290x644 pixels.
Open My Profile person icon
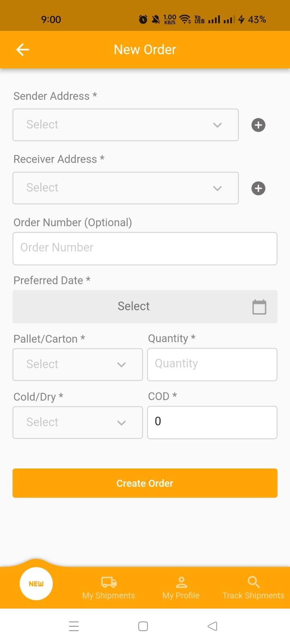181,582
